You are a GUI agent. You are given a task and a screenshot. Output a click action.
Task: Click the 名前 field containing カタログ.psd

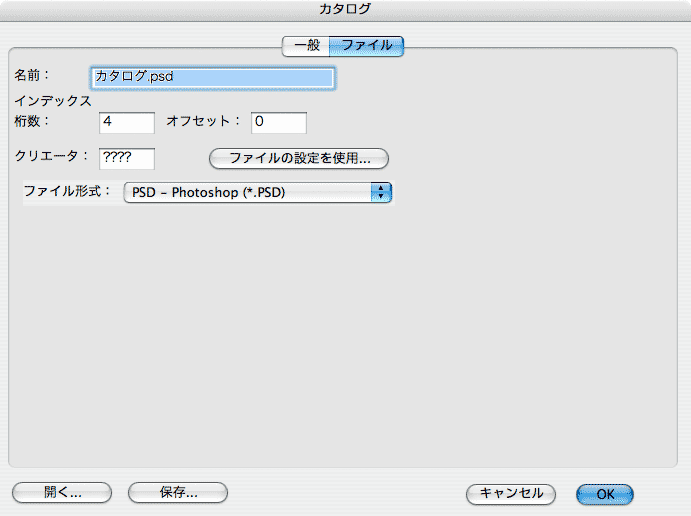[x=213, y=78]
